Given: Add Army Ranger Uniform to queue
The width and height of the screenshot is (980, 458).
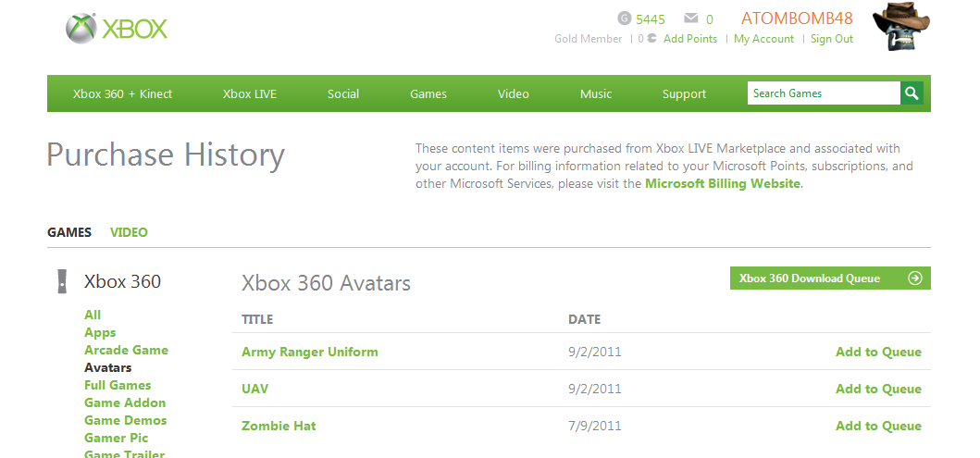Looking at the screenshot, I should click(x=878, y=352).
